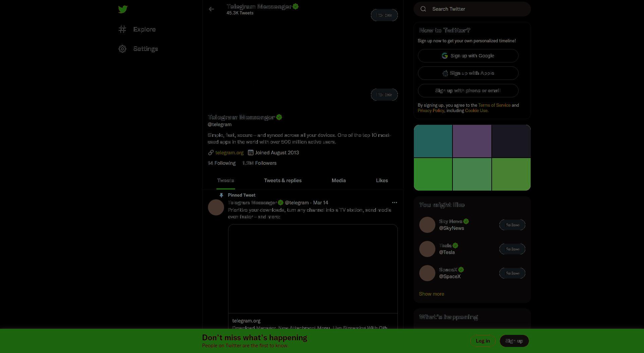Switch to the Likes tab
The width and height of the screenshot is (644, 353).
click(382, 181)
